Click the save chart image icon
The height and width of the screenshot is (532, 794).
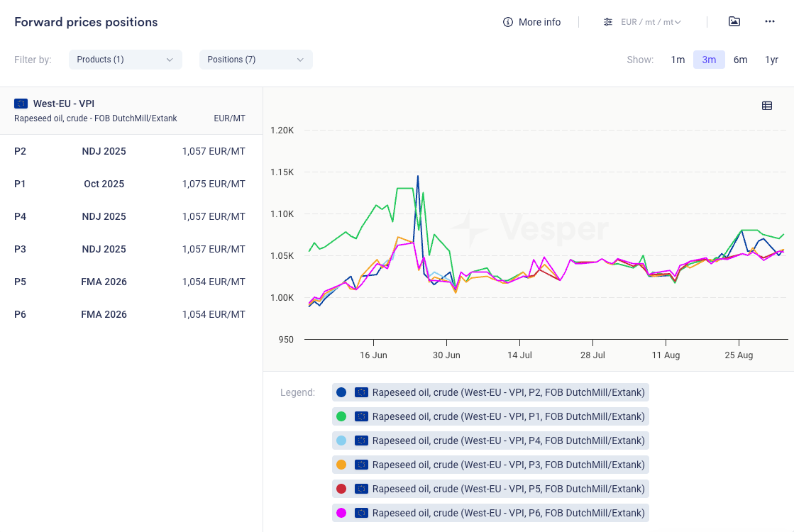tap(734, 22)
